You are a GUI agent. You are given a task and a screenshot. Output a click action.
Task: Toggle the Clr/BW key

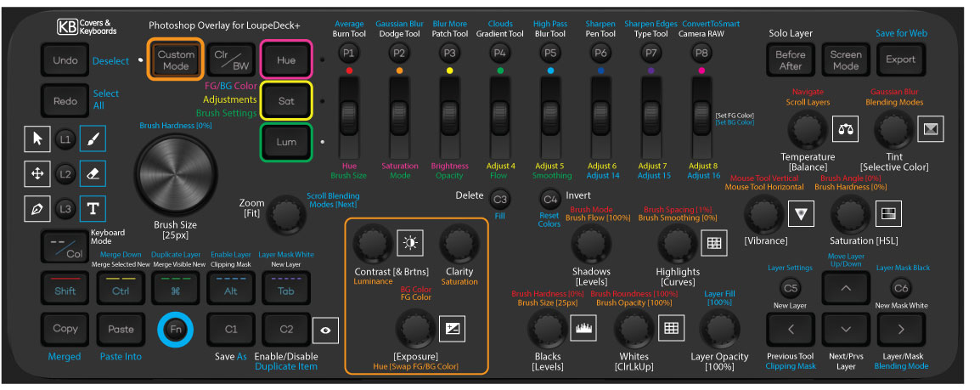(x=231, y=60)
